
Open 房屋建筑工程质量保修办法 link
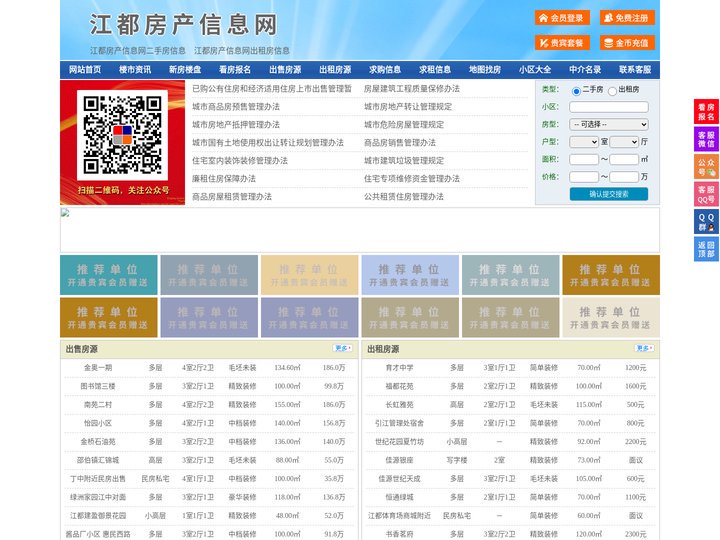(412, 89)
